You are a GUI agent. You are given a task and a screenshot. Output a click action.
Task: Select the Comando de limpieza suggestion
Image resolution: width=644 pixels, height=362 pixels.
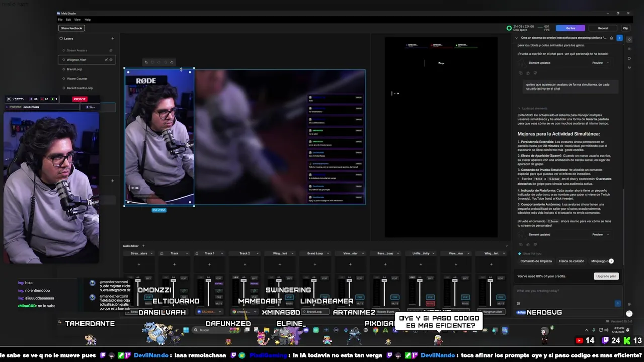536,261
